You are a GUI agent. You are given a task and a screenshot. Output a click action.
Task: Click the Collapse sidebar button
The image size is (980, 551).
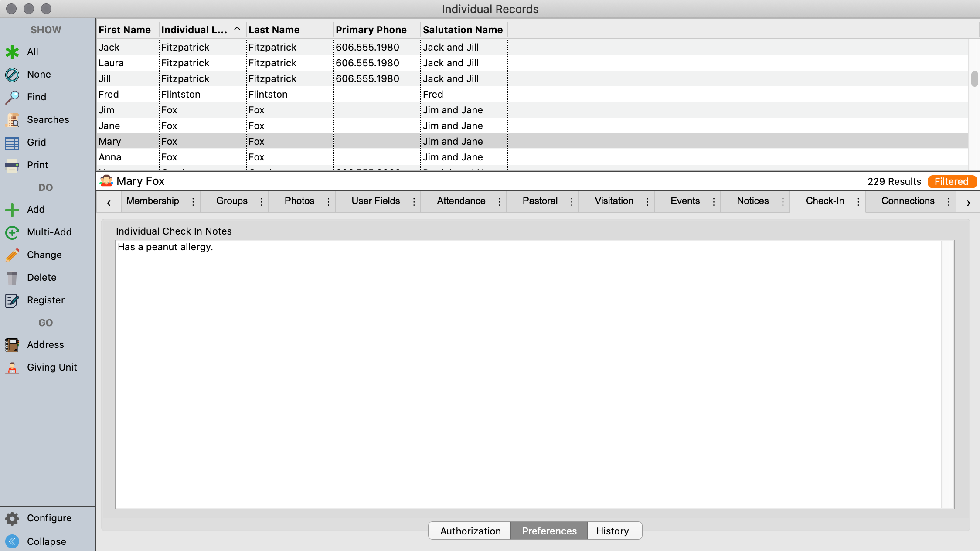12,541
